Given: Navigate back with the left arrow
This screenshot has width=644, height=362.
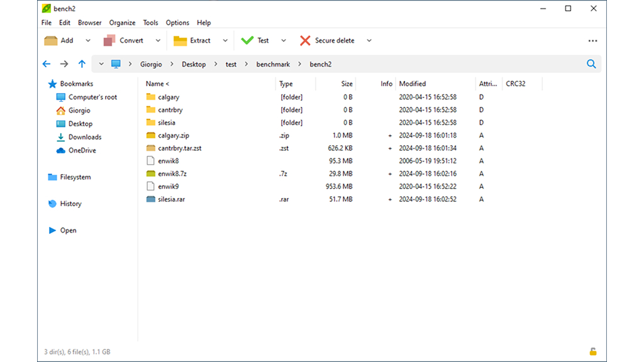Looking at the screenshot, I should 47,64.
